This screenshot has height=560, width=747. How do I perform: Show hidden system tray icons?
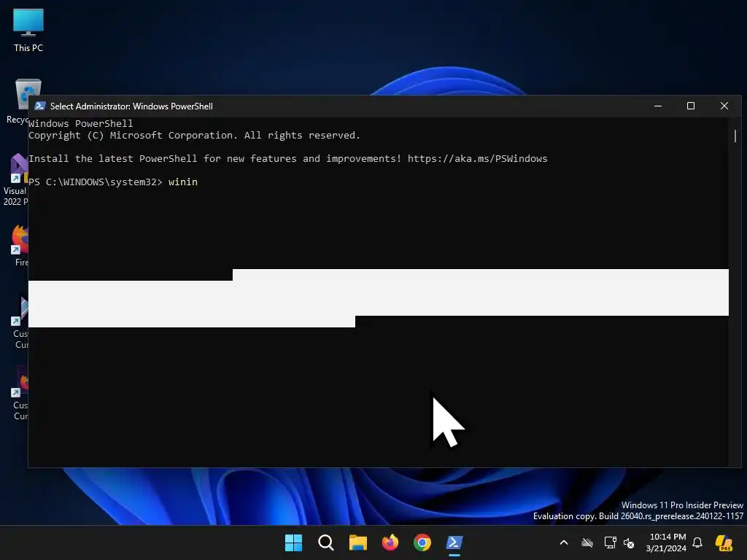click(564, 542)
